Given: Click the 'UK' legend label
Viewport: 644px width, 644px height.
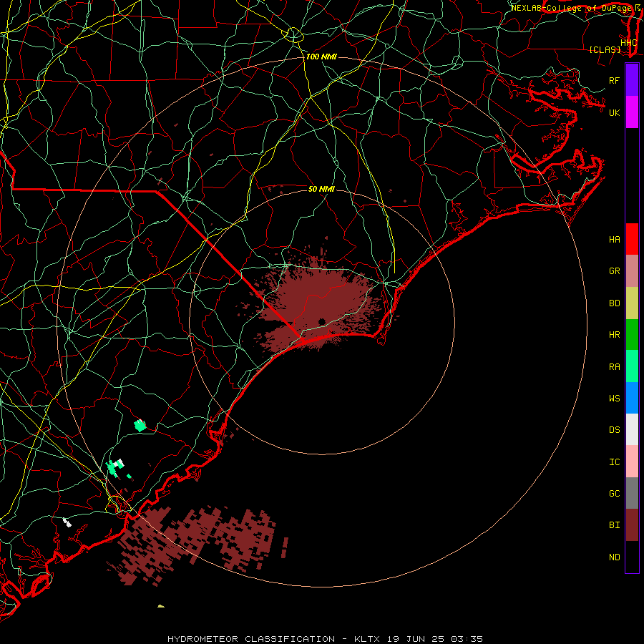Looking at the screenshot, I should tap(614, 112).
